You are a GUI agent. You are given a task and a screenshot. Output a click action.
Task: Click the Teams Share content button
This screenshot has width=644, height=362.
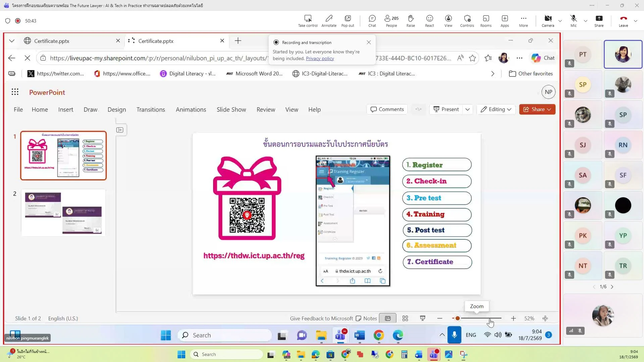click(599, 21)
